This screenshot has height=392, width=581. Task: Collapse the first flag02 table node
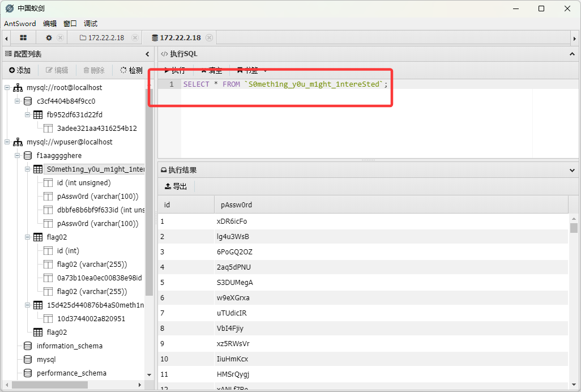pyautogui.click(x=28, y=237)
